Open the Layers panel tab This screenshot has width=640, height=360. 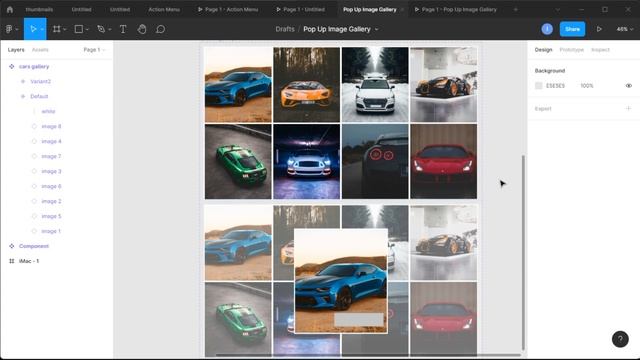tap(16, 50)
